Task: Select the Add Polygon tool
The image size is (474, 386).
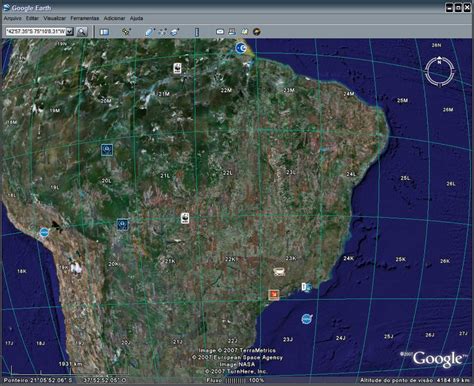Action: [x=150, y=32]
